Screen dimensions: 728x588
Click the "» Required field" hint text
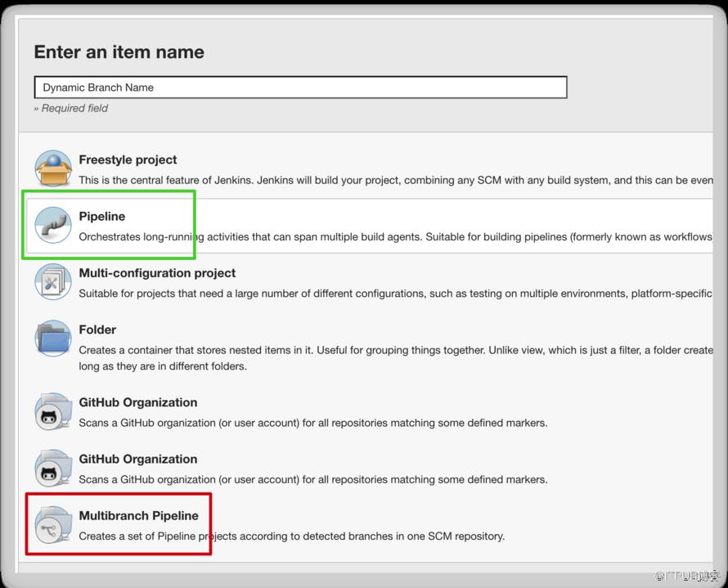[x=70, y=108]
